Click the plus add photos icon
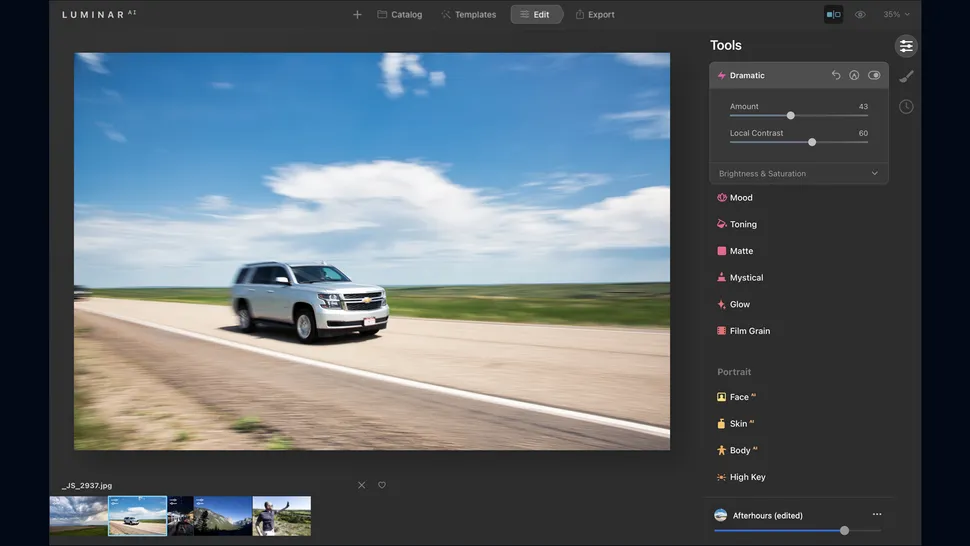 357,15
